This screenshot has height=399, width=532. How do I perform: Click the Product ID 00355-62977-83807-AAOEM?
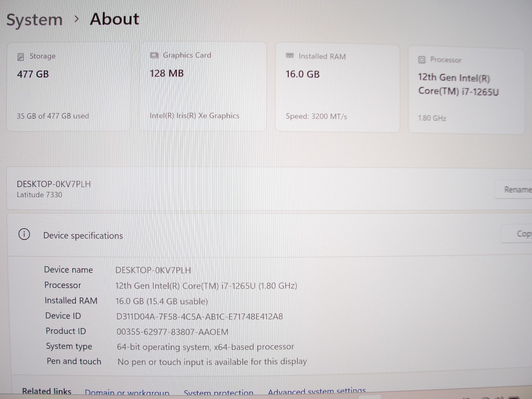[x=173, y=332]
